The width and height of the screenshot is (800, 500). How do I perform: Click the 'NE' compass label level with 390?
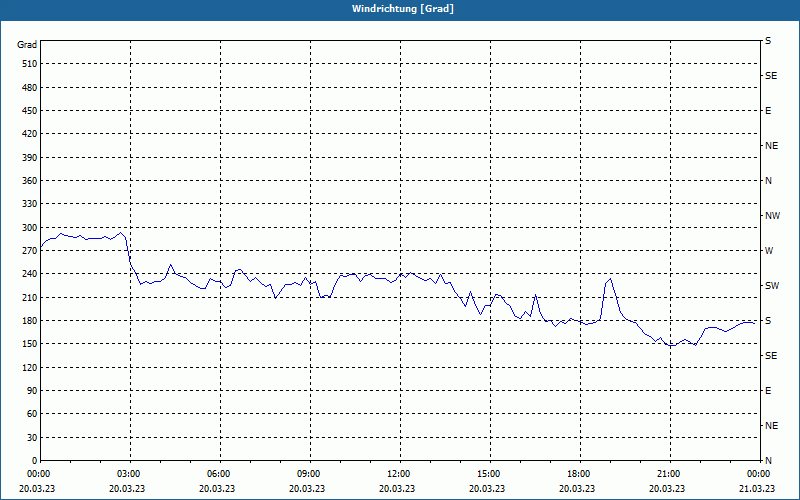[772, 146]
